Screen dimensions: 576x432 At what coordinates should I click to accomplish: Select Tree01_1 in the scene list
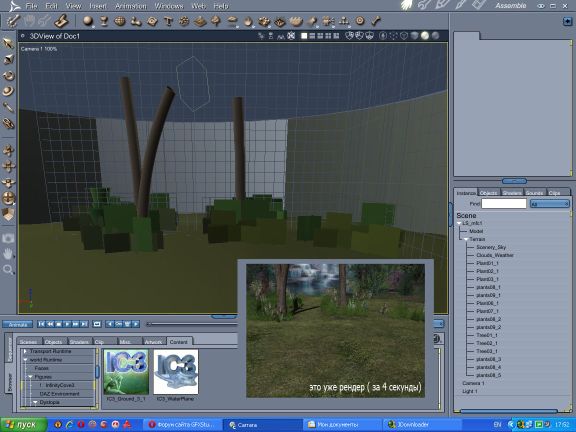(x=486, y=335)
